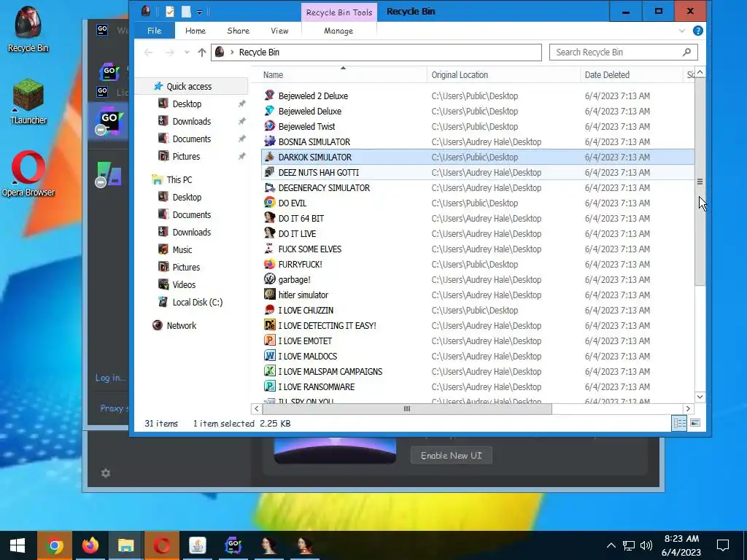The height and width of the screenshot is (560, 747).
Task: Click the I LOVE RANSOMWARE Publisher icon
Action: (270, 386)
